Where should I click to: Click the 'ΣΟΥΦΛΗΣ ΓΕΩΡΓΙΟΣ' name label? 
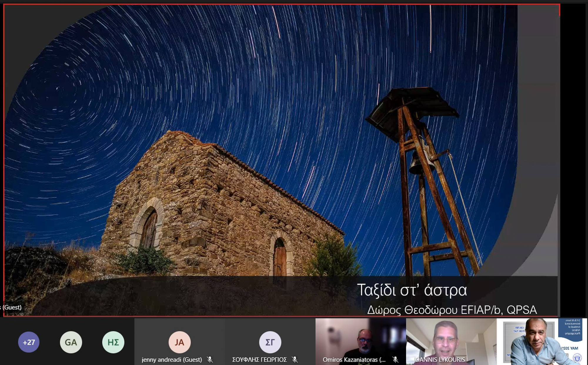[x=259, y=359]
